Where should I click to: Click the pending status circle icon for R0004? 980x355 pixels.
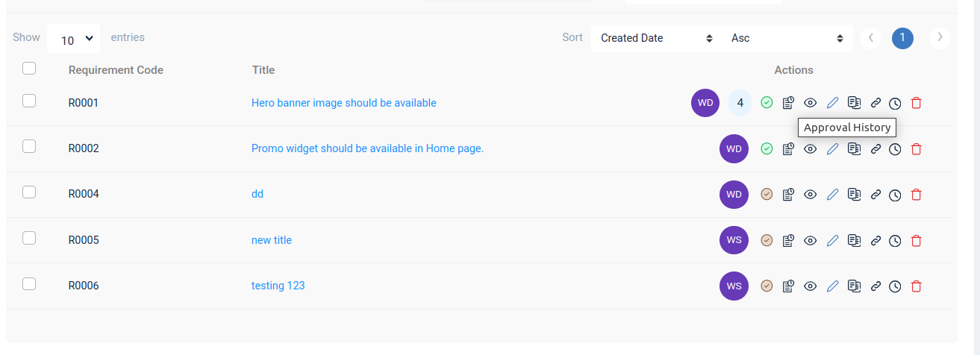coord(767,195)
